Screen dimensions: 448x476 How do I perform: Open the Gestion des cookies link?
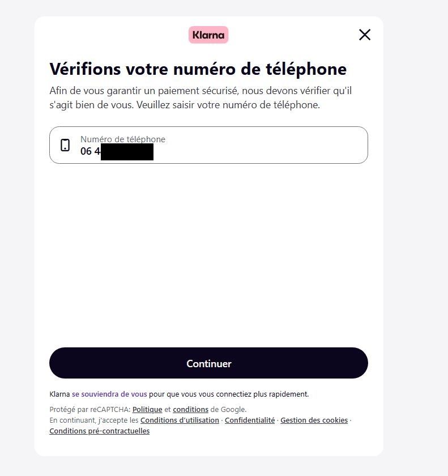tap(314, 420)
